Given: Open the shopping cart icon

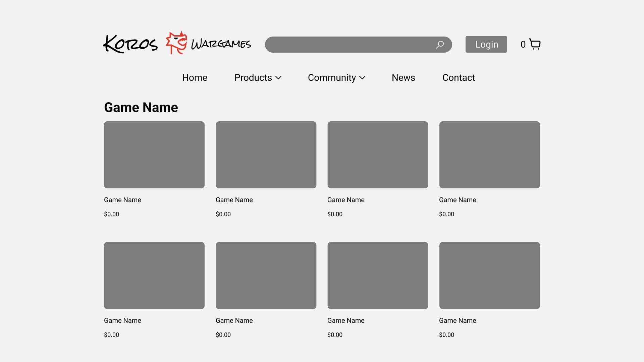Looking at the screenshot, I should click(535, 44).
